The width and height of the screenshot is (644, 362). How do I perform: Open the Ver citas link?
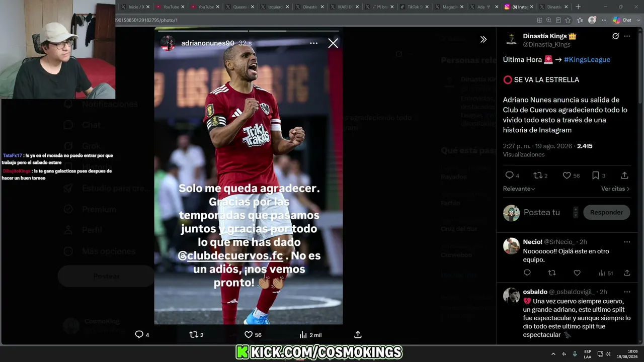[x=615, y=189]
